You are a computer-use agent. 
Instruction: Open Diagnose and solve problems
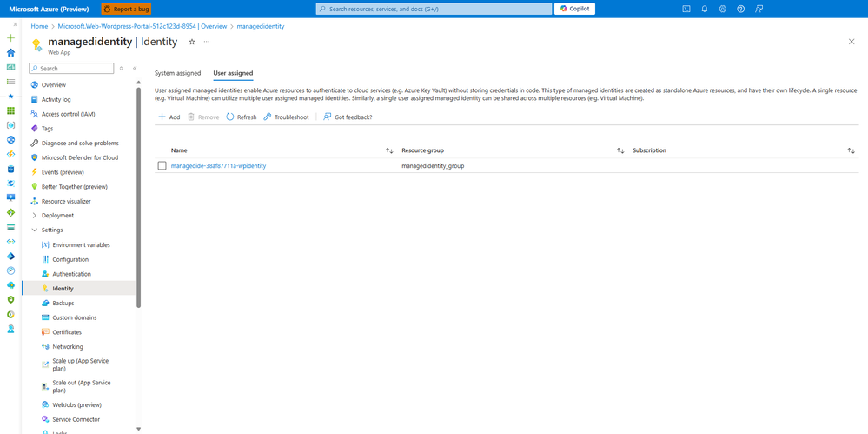[x=78, y=143]
